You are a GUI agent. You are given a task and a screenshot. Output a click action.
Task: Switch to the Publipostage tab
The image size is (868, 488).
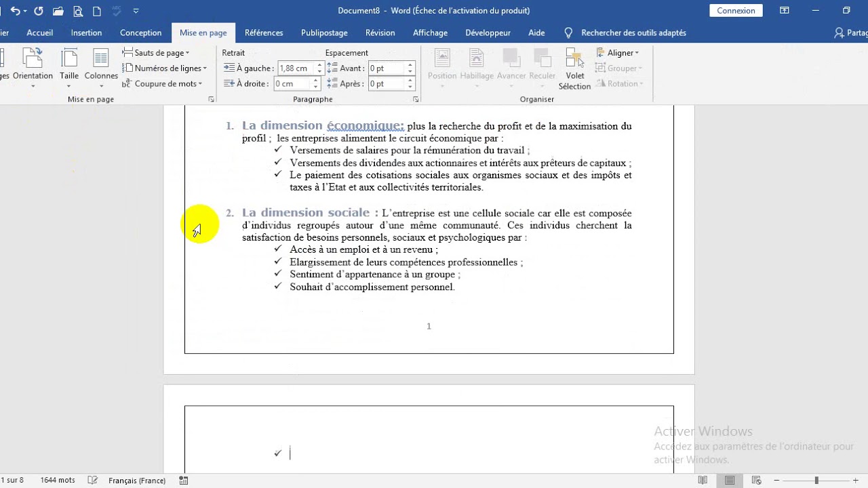324,33
